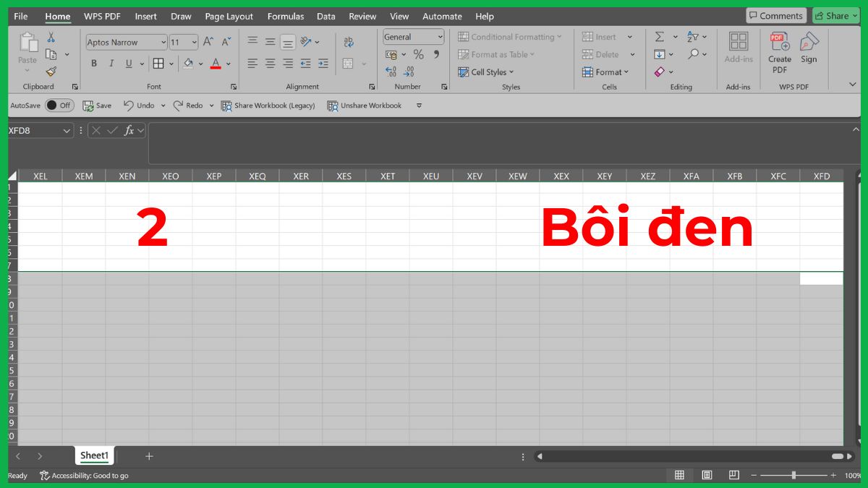Open the font name dropdown

(163, 42)
